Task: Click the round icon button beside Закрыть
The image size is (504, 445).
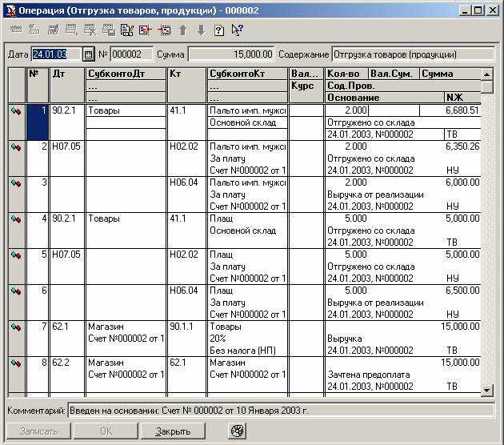Action: click(x=238, y=431)
